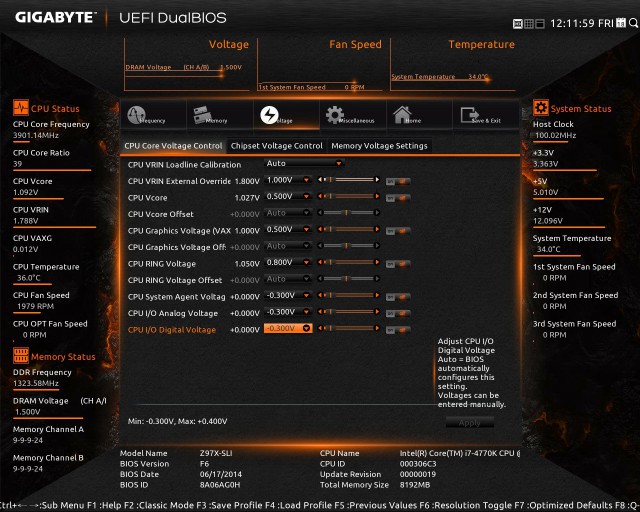The image size is (640, 512).
Task: Click the Memory Status chip icon
Action: [x=21, y=356]
